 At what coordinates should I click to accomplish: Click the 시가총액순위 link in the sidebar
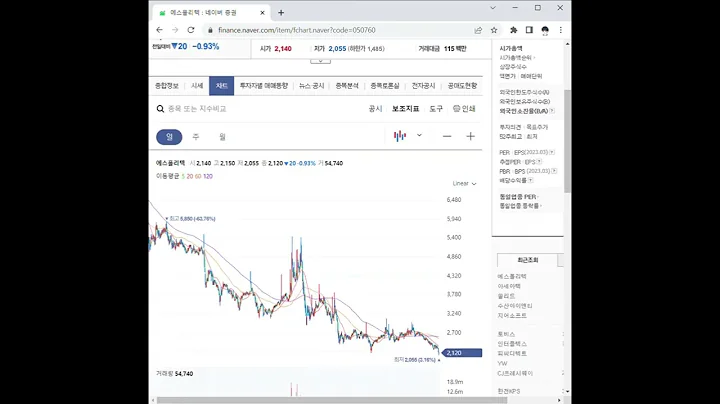click(517, 58)
